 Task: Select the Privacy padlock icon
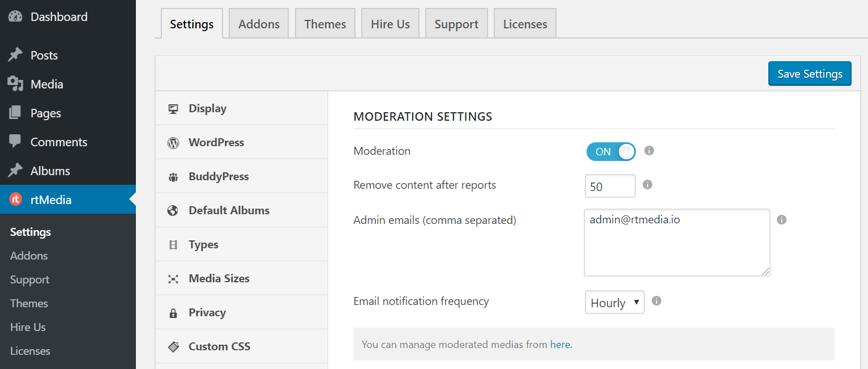[173, 312]
